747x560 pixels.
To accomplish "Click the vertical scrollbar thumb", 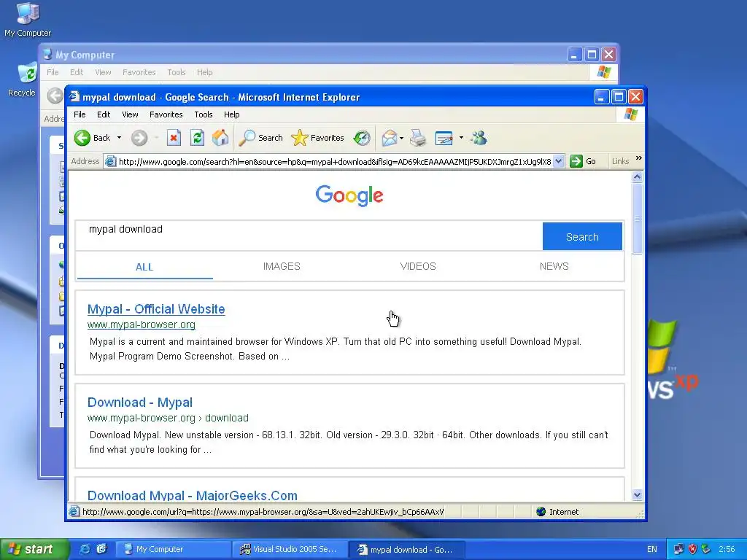I will [x=638, y=219].
